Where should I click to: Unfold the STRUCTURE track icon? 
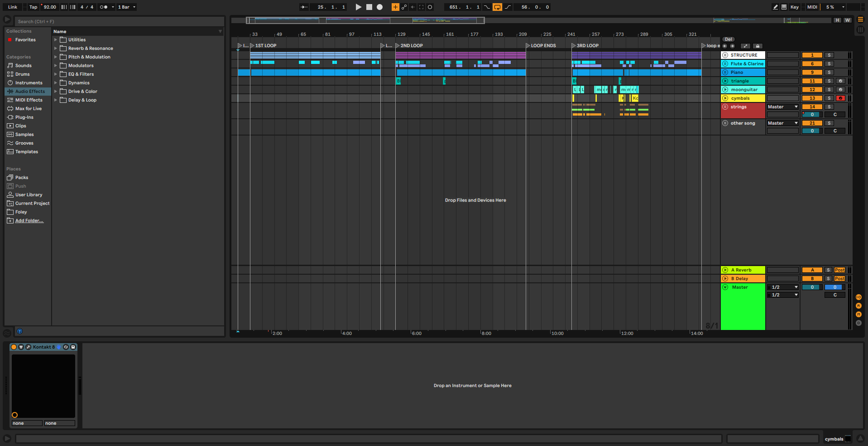(725, 55)
